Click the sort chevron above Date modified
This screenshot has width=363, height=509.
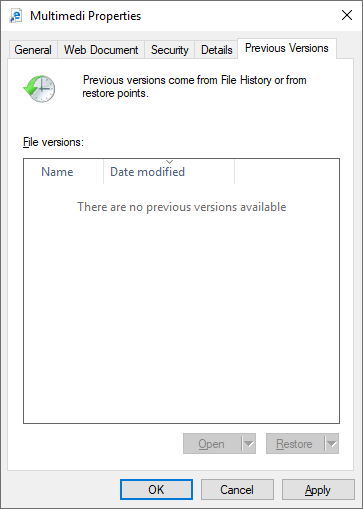169,162
